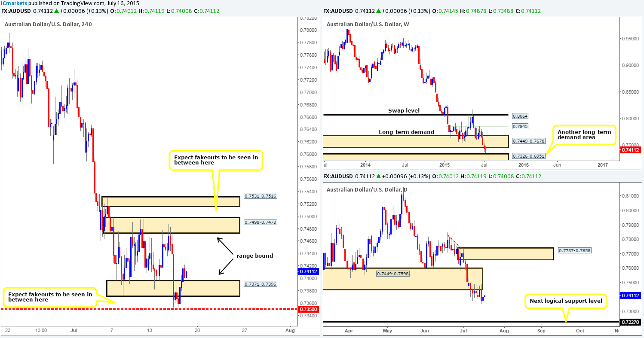This screenshot has width=644, height=338.
Task: Click the blue 0.74112 price tag on the 240 chart
Action: click(x=308, y=271)
